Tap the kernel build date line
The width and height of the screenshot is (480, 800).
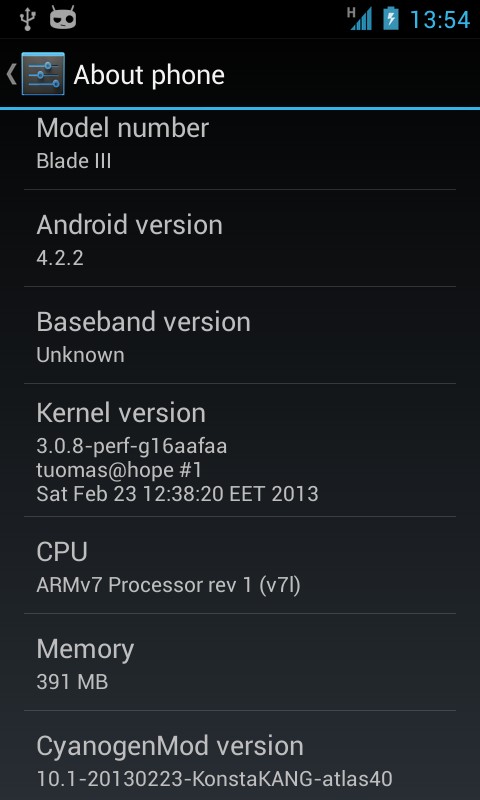(x=177, y=494)
